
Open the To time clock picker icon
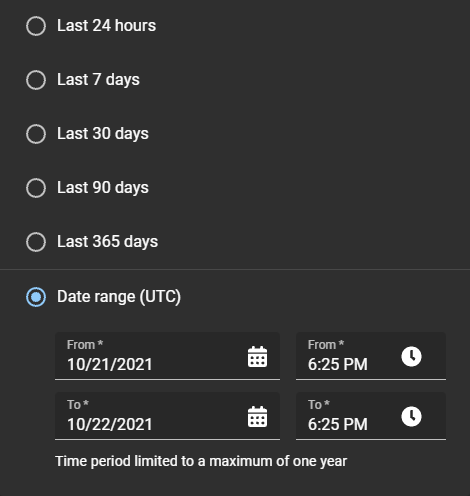coord(411,416)
